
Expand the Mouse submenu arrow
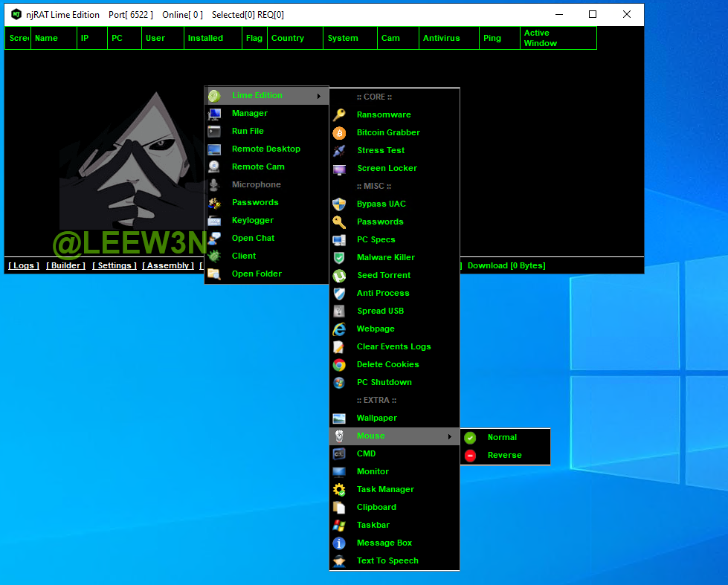450,436
